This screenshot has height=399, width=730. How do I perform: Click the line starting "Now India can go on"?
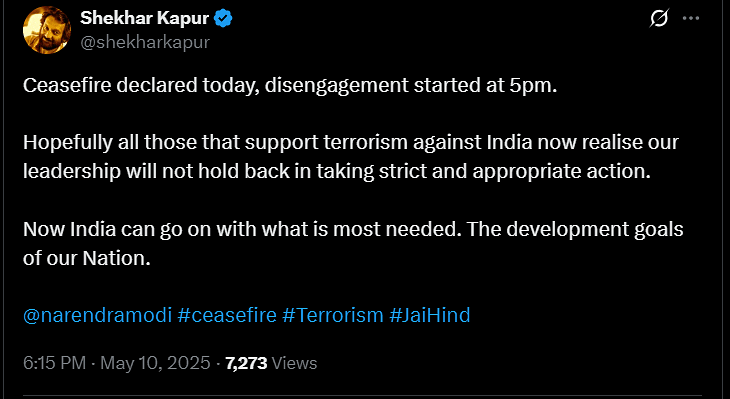(x=353, y=230)
